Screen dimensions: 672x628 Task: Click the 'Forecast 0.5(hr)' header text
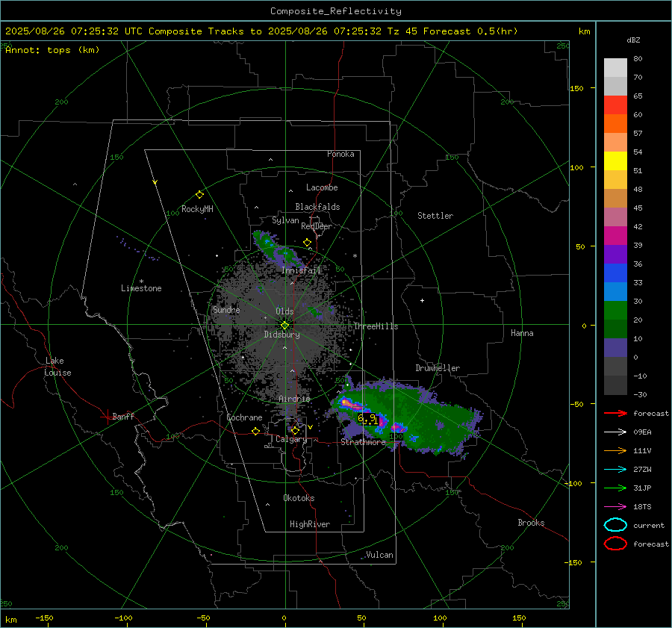[x=470, y=31]
